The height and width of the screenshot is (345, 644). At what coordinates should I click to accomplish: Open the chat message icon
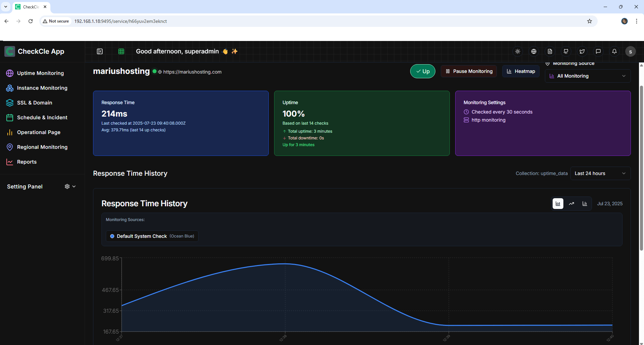pyautogui.click(x=598, y=51)
